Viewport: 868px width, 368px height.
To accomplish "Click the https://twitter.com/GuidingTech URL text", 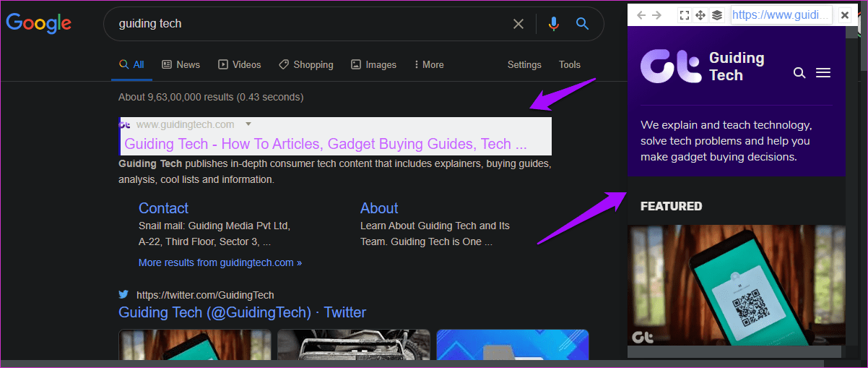I will (x=205, y=295).
